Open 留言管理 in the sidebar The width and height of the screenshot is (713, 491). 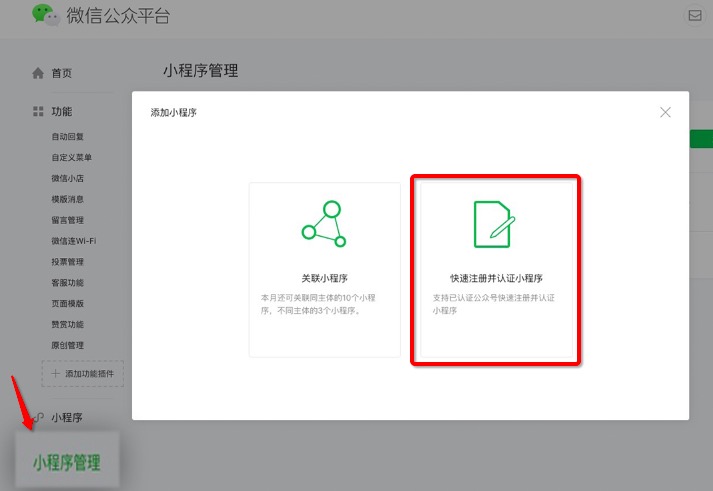(68, 220)
